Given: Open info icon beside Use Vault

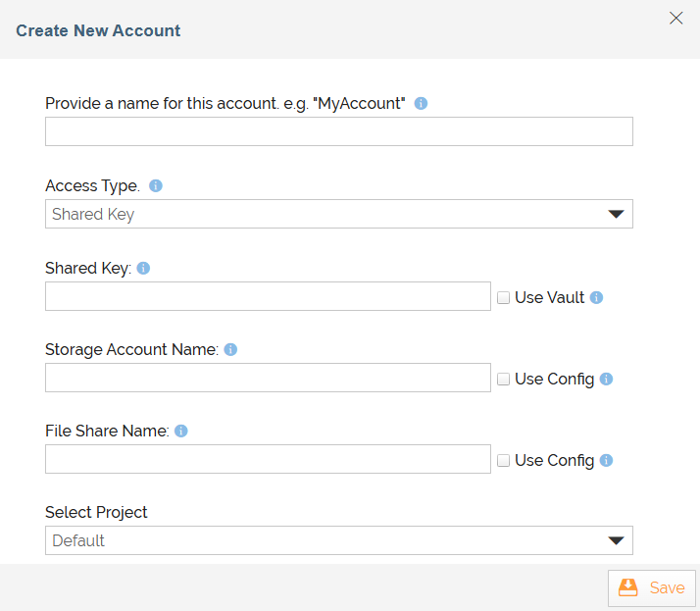Looking at the screenshot, I should [x=597, y=297].
